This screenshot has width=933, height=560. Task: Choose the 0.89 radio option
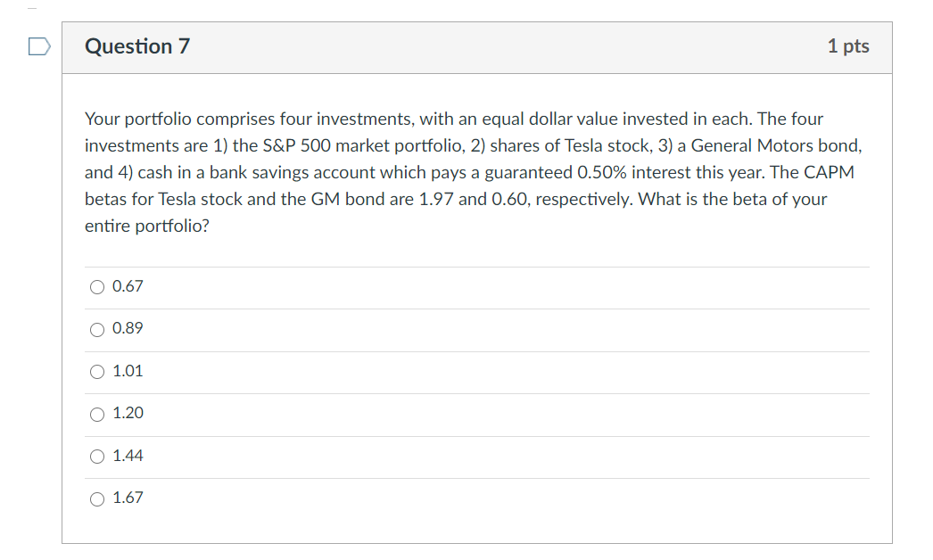tap(97, 329)
